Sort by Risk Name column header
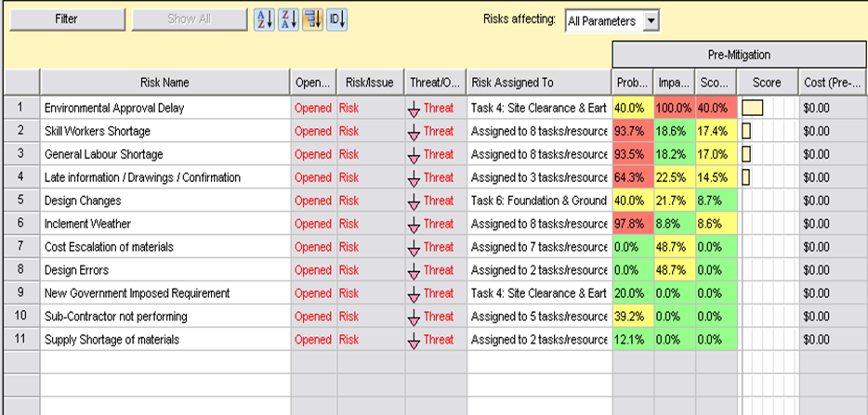The image size is (868, 415). pos(164,83)
